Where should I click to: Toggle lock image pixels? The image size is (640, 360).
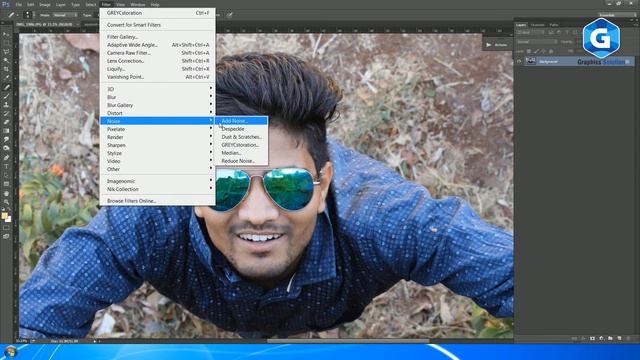click(x=536, y=51)
